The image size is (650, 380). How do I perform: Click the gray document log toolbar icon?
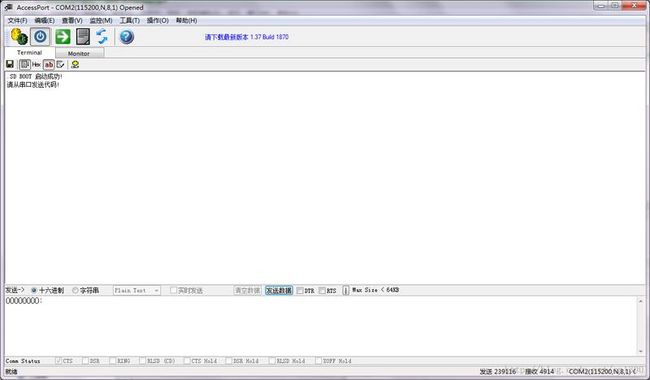[x=82, y=37]
